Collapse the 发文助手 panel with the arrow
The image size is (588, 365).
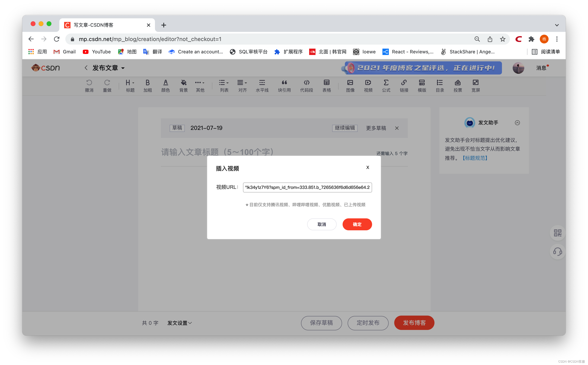pyautogui.click(x=517, y=123)
